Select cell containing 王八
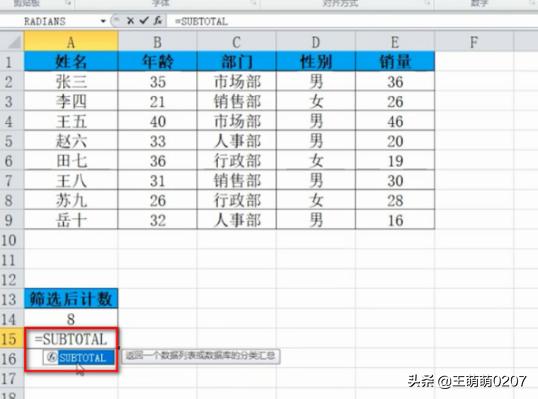 [x=71, y=180]
